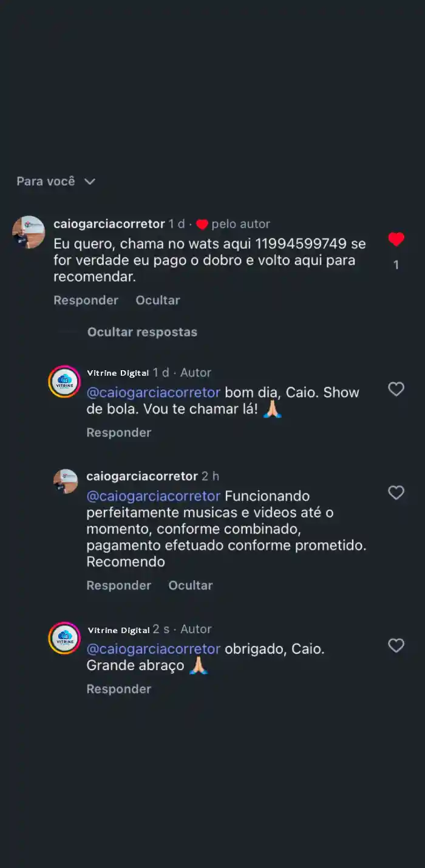Screen dimensions: 425x868
Task: Click the like count '1' below the heart
Action: 396,265
